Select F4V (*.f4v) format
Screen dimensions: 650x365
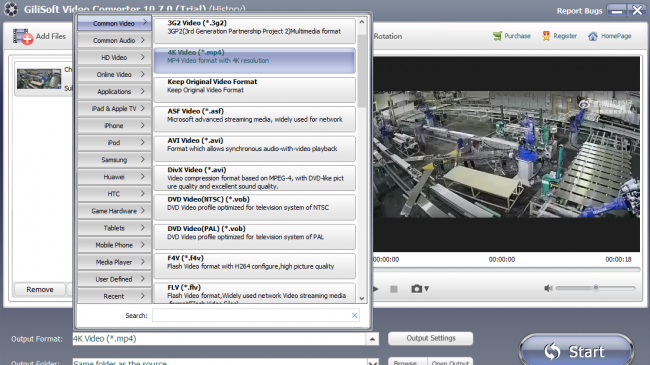255,266
